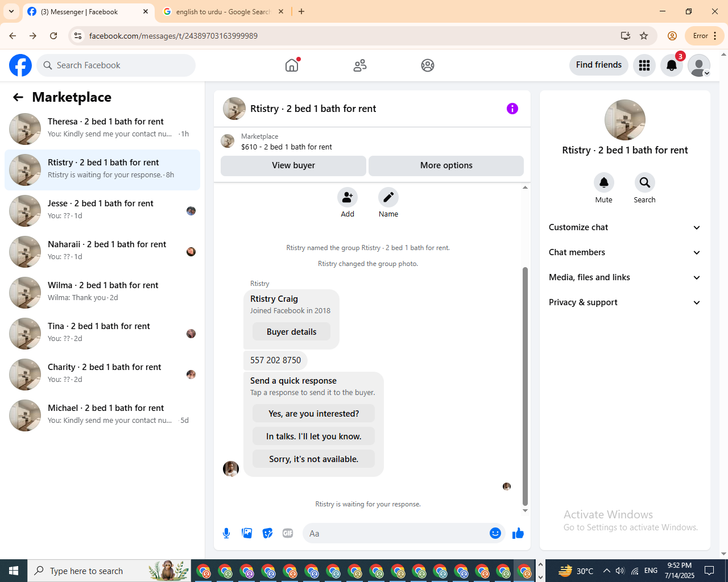Screen dimensions: 728x582
Task: Send 'In talks. I'll let you know.' response
Action: coord(314,436)
